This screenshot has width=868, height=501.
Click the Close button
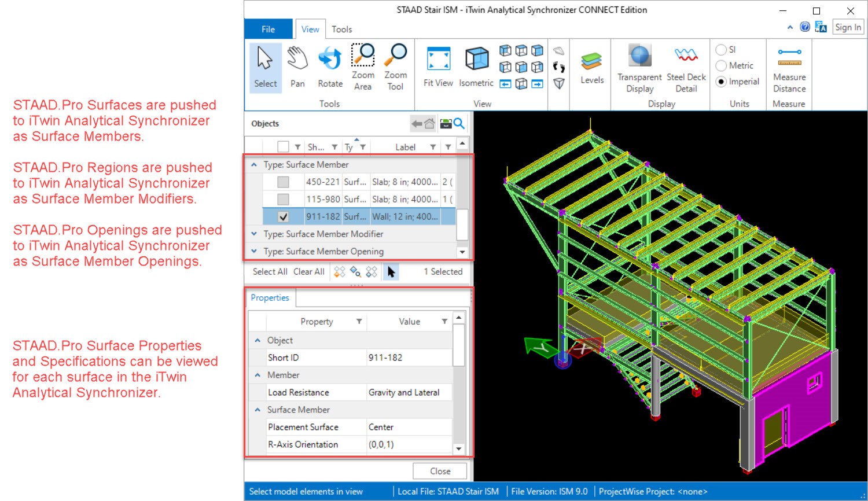(440, 471)
